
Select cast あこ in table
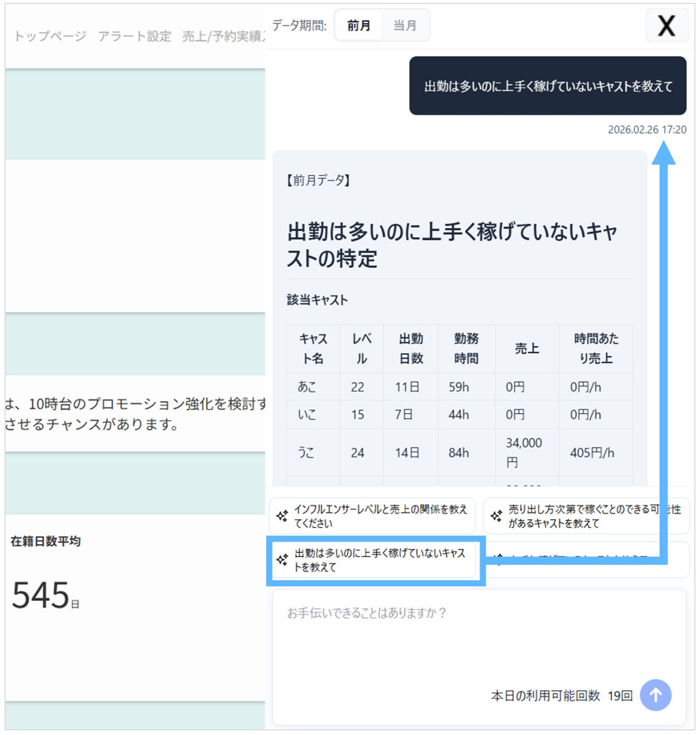click(307, 387)
